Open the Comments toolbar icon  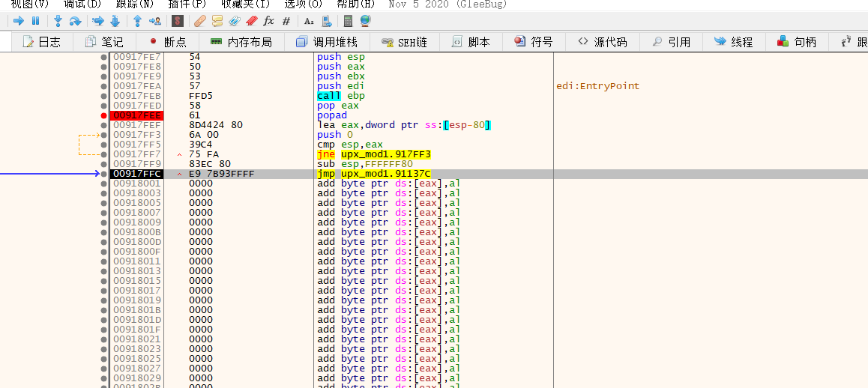(217, 21)
